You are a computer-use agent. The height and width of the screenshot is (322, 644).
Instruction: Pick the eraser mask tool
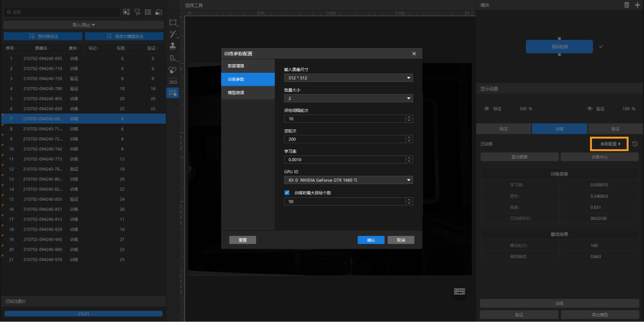[173, 70]
